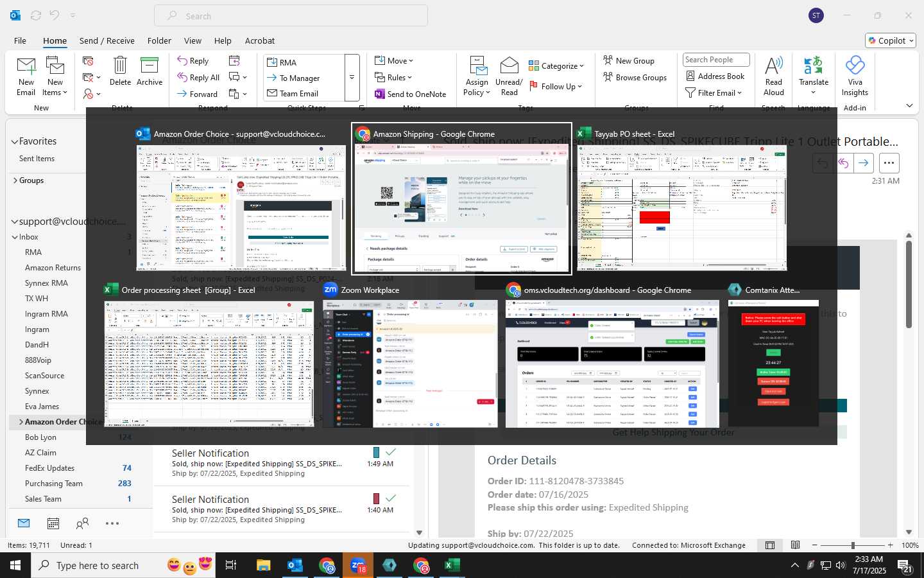Open the File tab

[20, 40]
